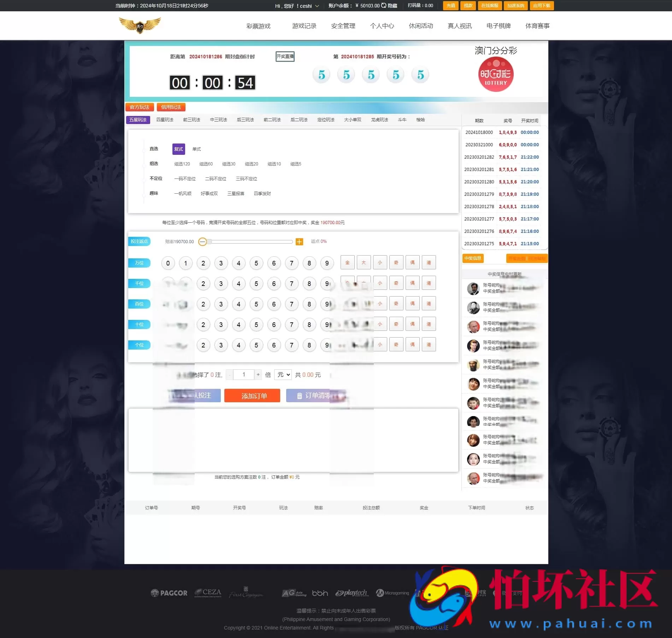Switch bet mode from 复式 to 单式

(x=196, y=149)
